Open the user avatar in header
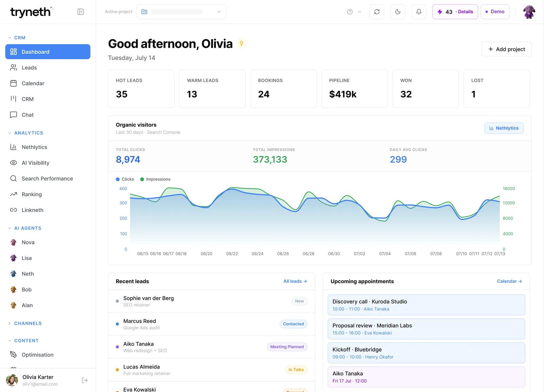Image resolution: width=544 pixels, height=392 pixels. (x=529, y=12)
